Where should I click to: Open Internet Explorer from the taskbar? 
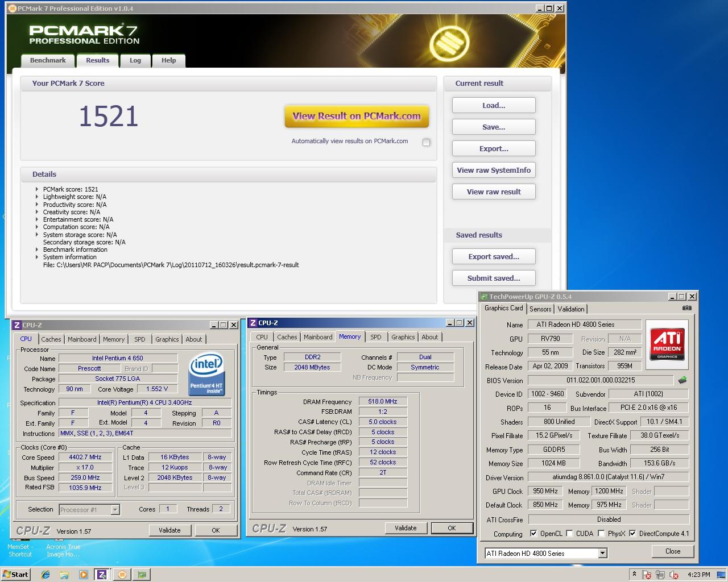[x=45, y=575]
